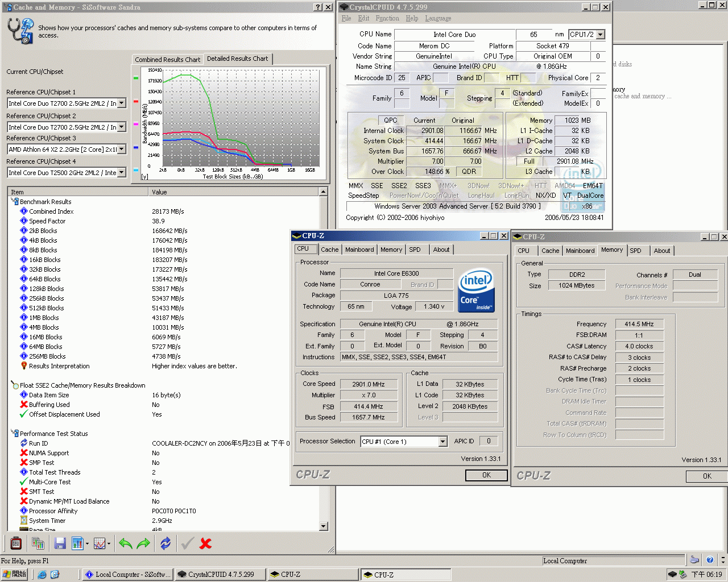
Task: Open the CPU1/2 selector in CrystalCPUID
Action: (x=601, y=35)
